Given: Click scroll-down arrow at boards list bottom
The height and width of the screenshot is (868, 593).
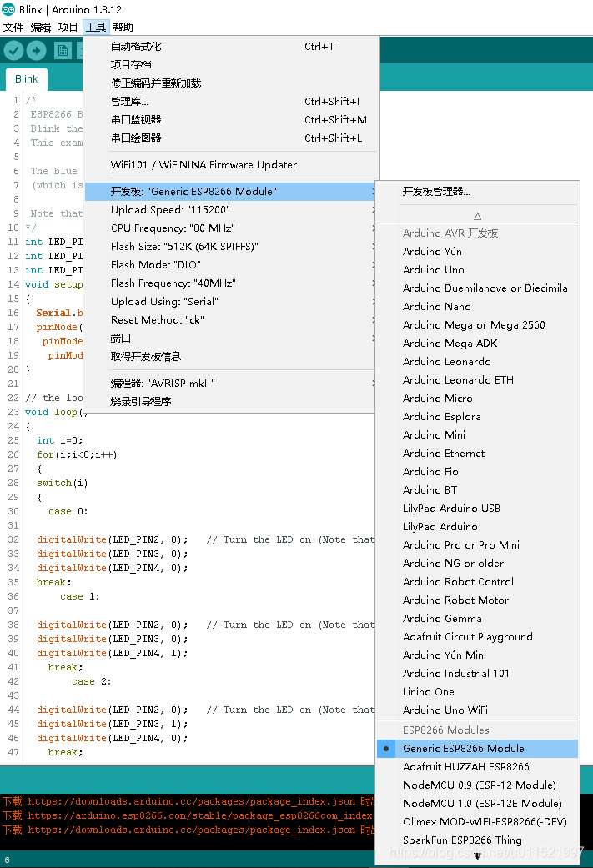Looking at the screenshot, I should 477,855.
